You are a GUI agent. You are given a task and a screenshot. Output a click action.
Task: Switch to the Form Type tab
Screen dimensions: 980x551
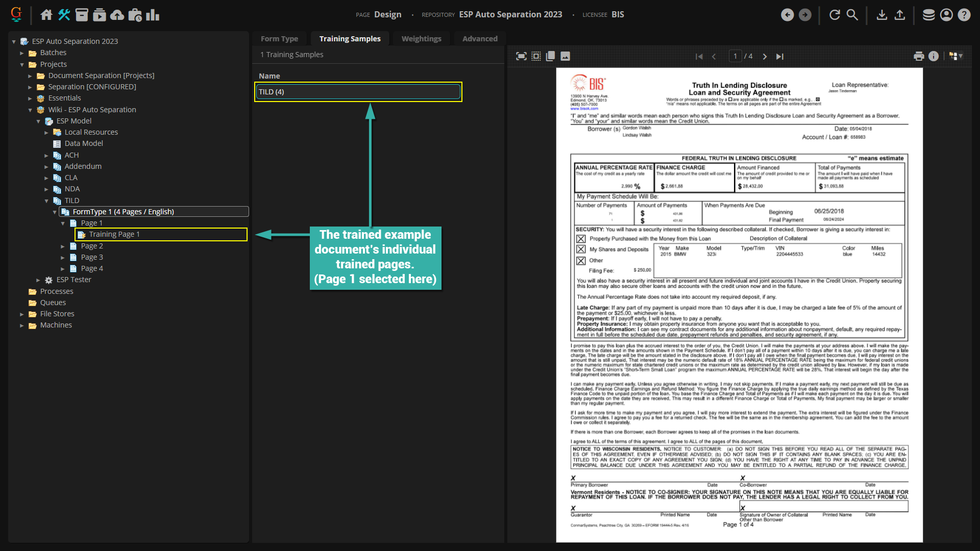(279, 39)
